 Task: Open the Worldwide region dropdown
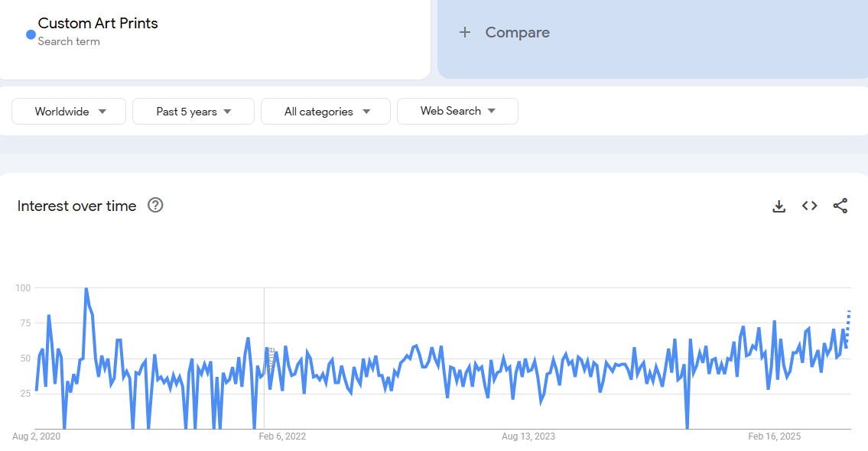[69, 112]
